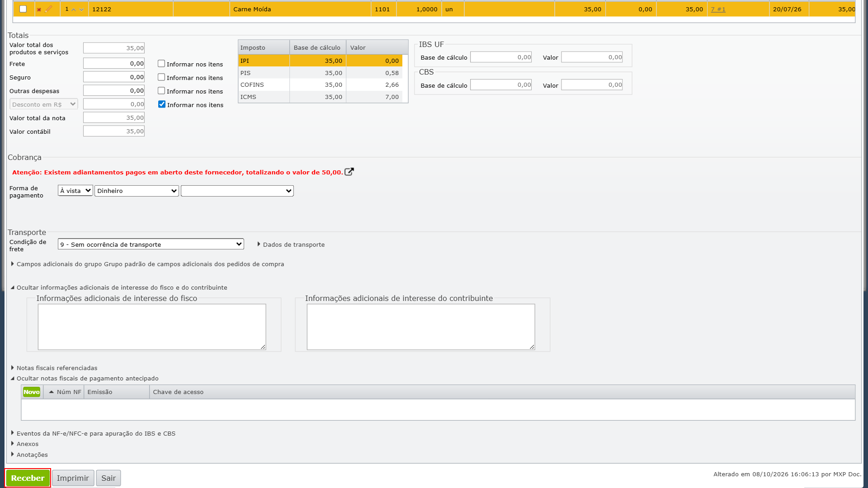Collapse notas fiscais de pagamento antecipado
Viewport: 868px width, 488px height.
point(85,378)
